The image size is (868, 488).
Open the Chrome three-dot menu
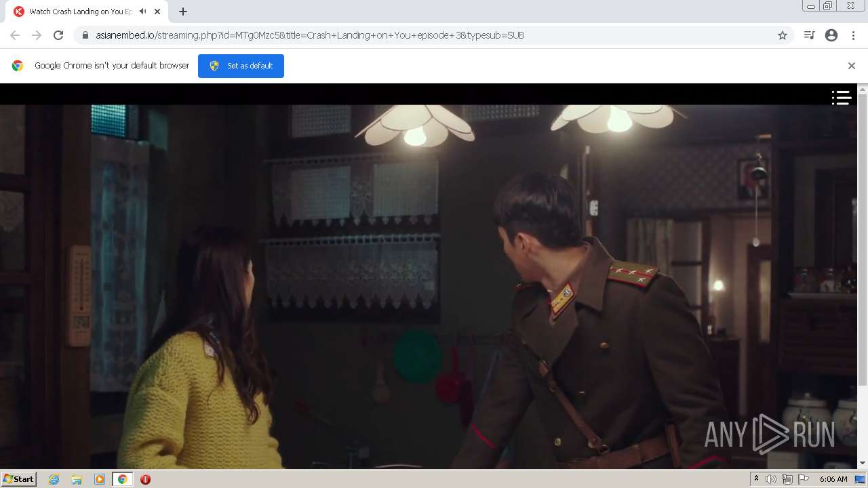point(853,35)
